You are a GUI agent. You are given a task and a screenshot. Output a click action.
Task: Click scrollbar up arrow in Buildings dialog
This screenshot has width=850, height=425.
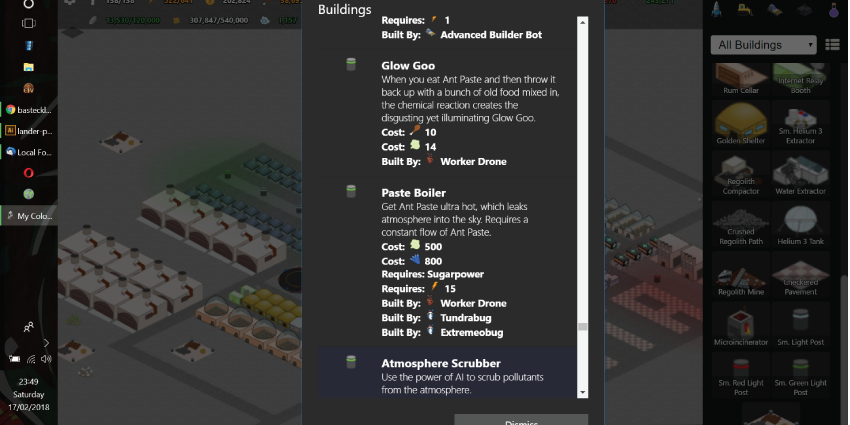583,22
